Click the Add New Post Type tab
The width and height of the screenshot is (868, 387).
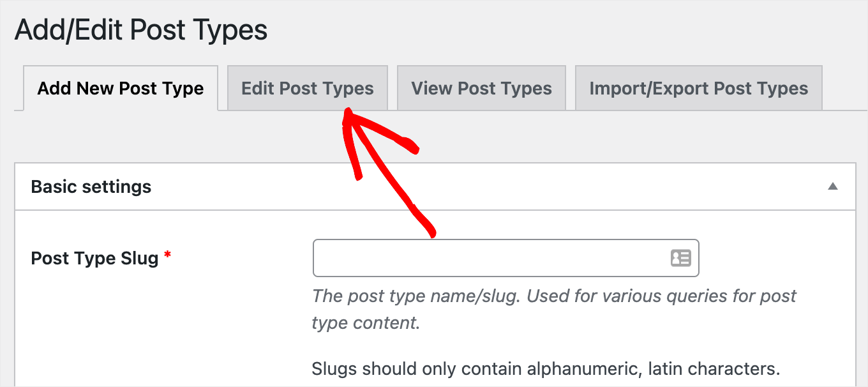(120, 88)
